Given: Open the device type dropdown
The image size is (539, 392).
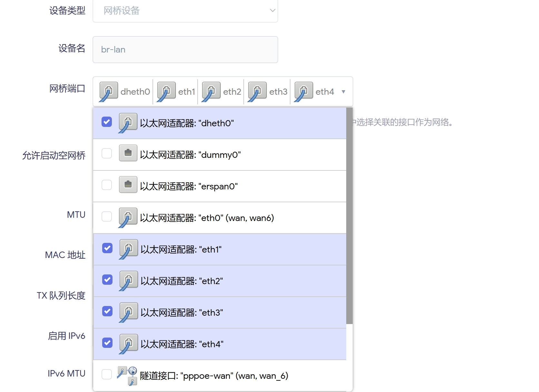Looking at the screenshot, I should 185,11.
